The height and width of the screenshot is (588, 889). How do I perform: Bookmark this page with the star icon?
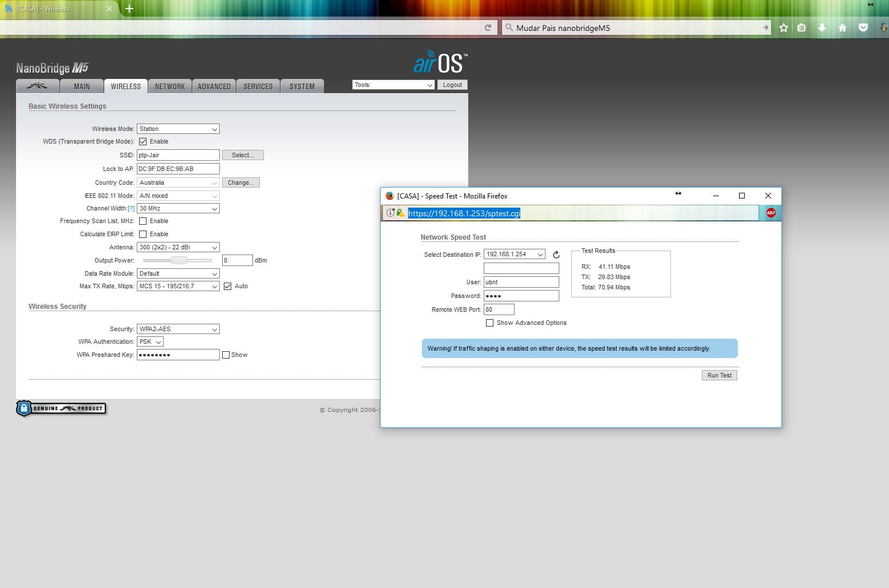tap(784, 27)
